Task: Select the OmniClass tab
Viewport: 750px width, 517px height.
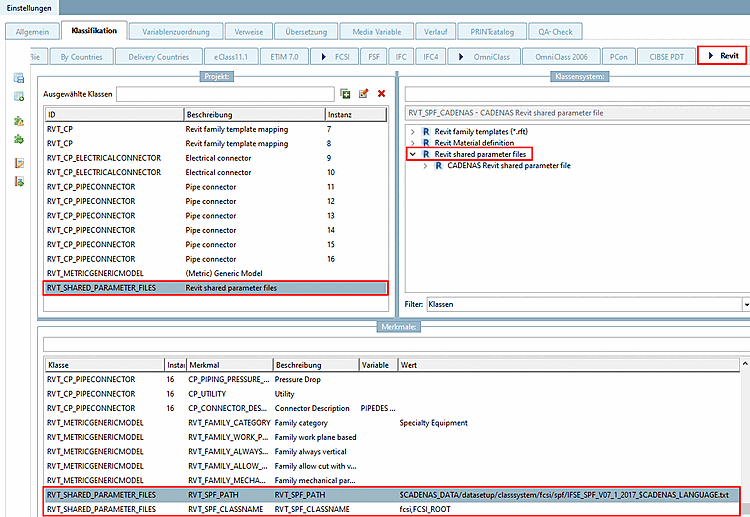Action: pyautogui.click(x=484, y=56)
